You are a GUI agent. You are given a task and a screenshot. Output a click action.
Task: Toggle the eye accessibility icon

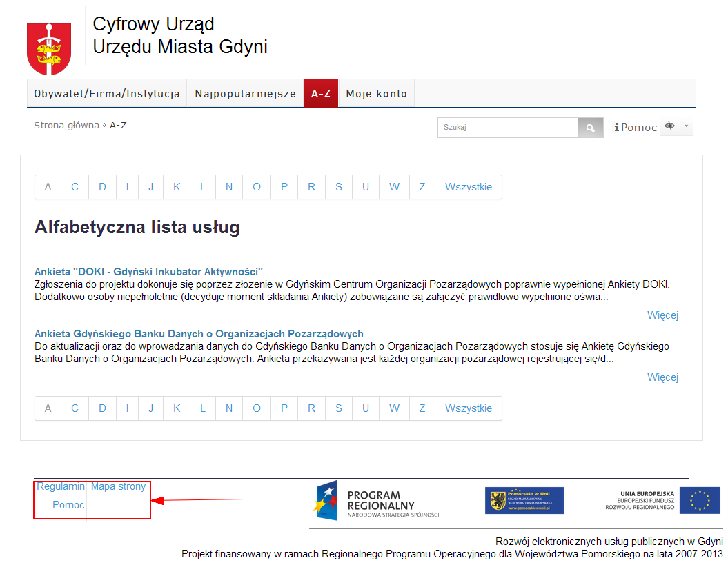669,126
